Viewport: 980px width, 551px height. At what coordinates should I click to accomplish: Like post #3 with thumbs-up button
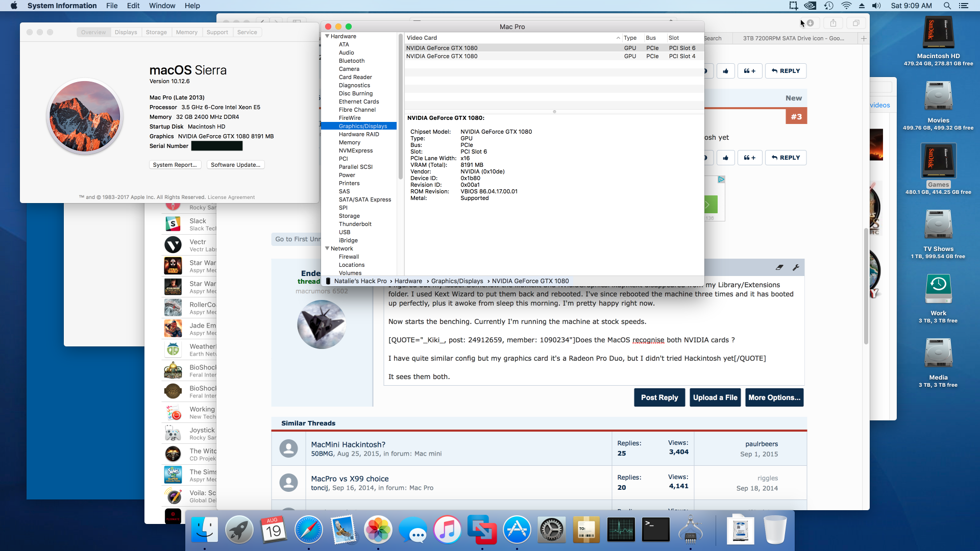725,158
